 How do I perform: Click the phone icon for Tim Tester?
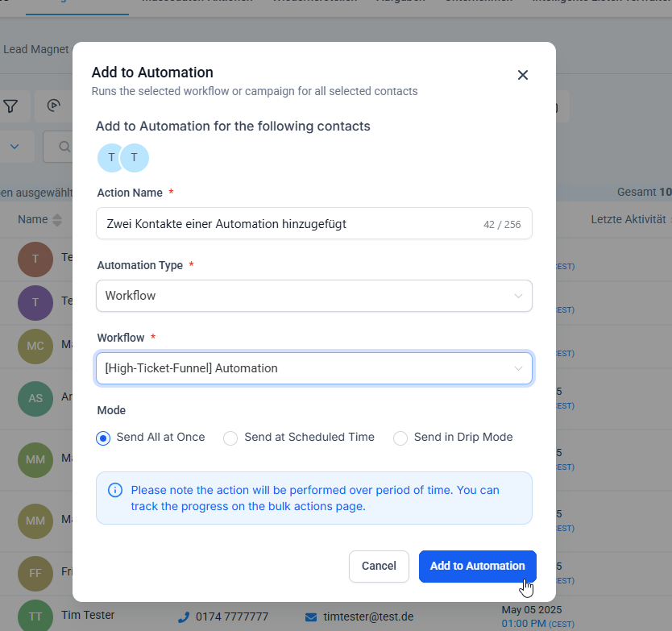click(x=184, y=616)
